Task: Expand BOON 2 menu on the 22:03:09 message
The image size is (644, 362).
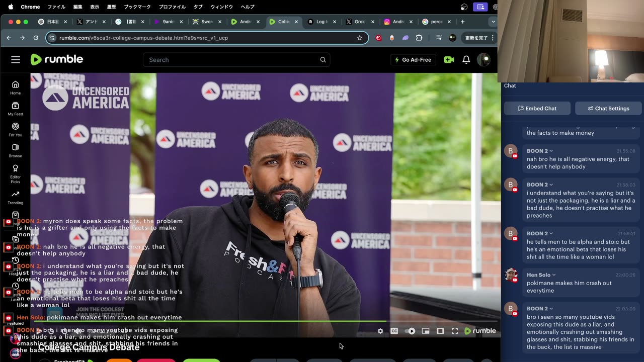Action: (x=551, y=309)
